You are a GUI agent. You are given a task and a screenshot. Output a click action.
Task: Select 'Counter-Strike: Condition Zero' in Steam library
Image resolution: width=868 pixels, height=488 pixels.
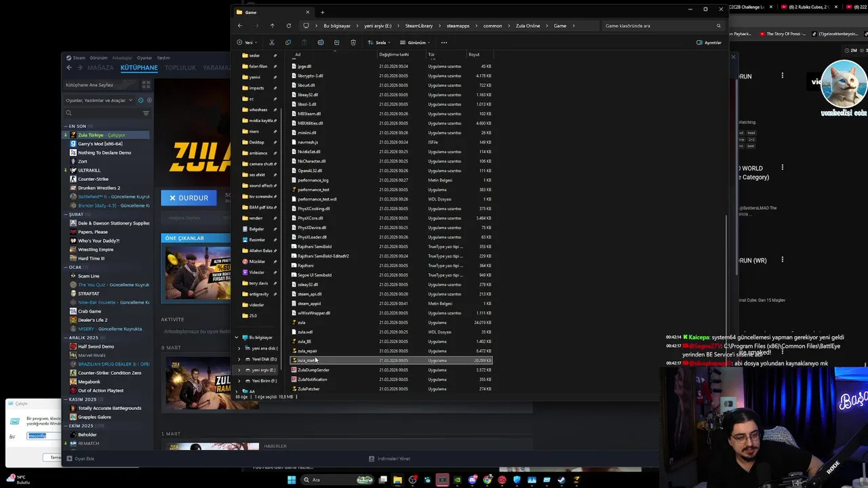pyautogui.click(x=109, y=373)
